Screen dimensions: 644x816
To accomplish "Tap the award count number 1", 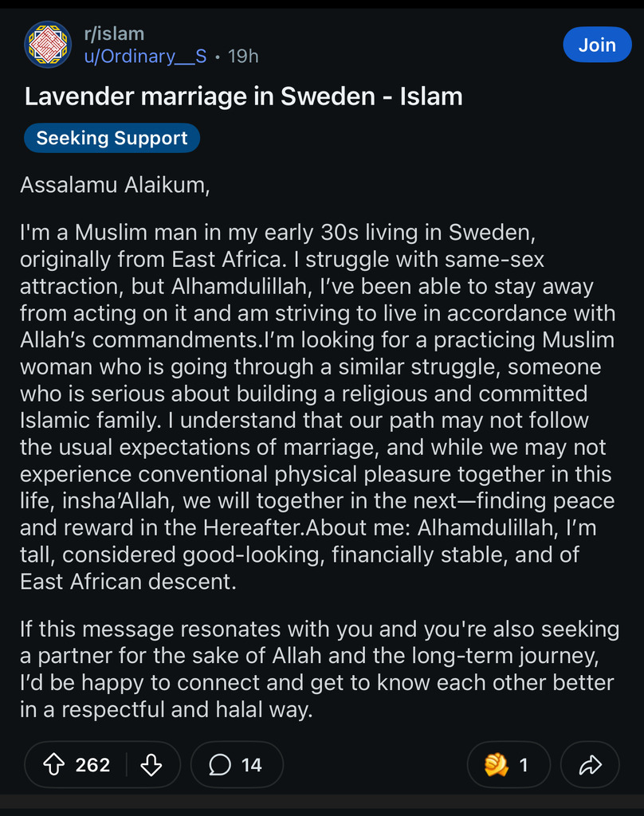I will click(x=524, y=765).
